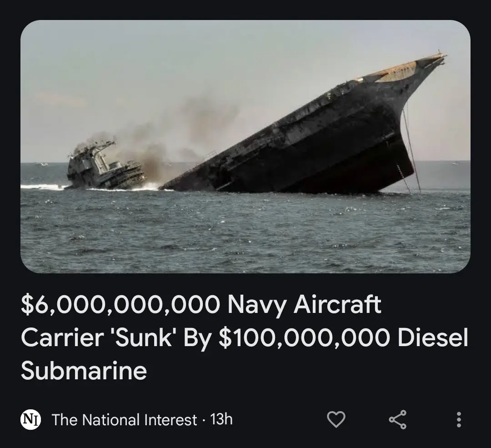Click the word "Diesel" in the headline
The image size is (491, 448).
click(433, 337)
